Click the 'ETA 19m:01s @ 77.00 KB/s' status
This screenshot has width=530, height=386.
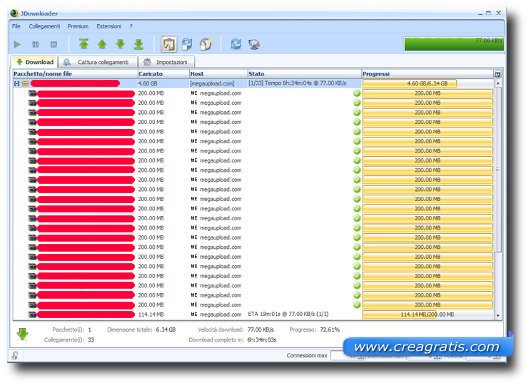288,314
